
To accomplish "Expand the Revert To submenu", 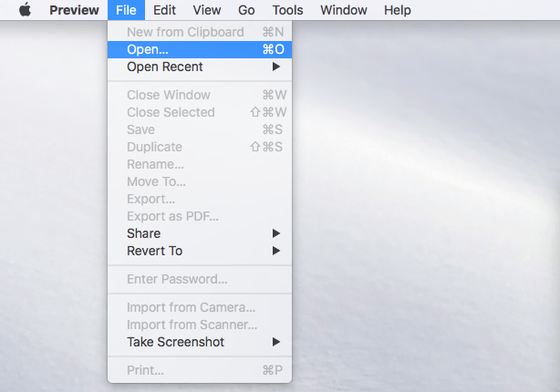I will [154, 251].
